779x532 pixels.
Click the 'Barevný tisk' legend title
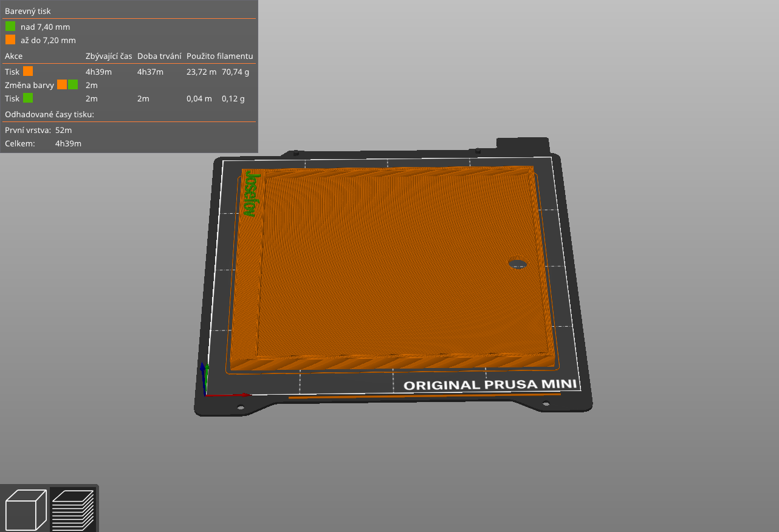pyautogui.click(x=28, y=11)
